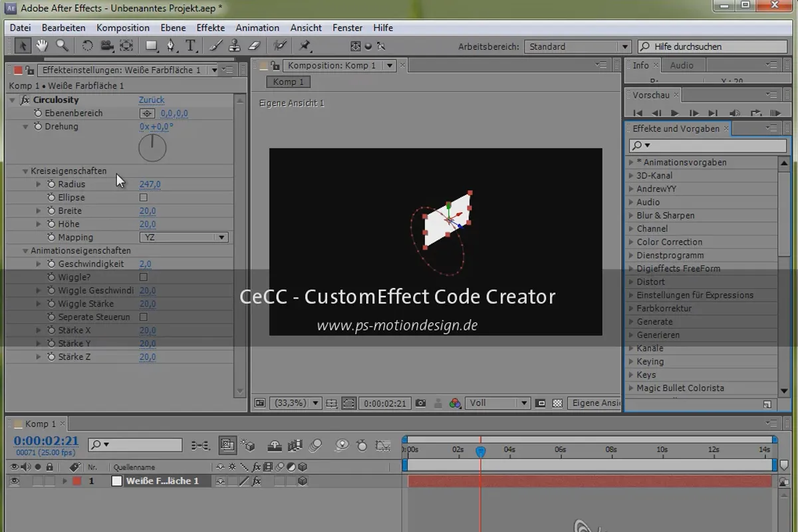Select the Pan Behind anchor point tool
The width and height of the screenshot is (798, 532).
126,45
